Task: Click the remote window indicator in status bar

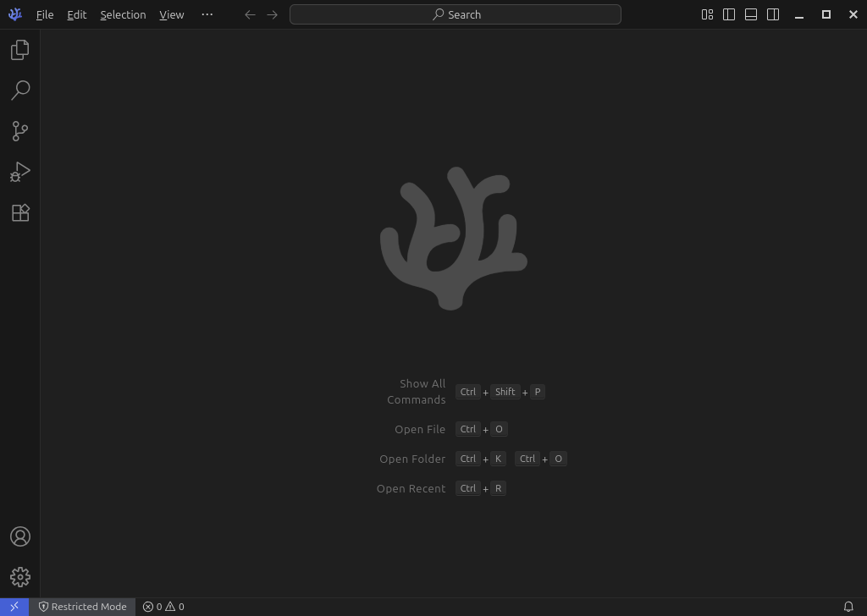Action: point(14,607)
